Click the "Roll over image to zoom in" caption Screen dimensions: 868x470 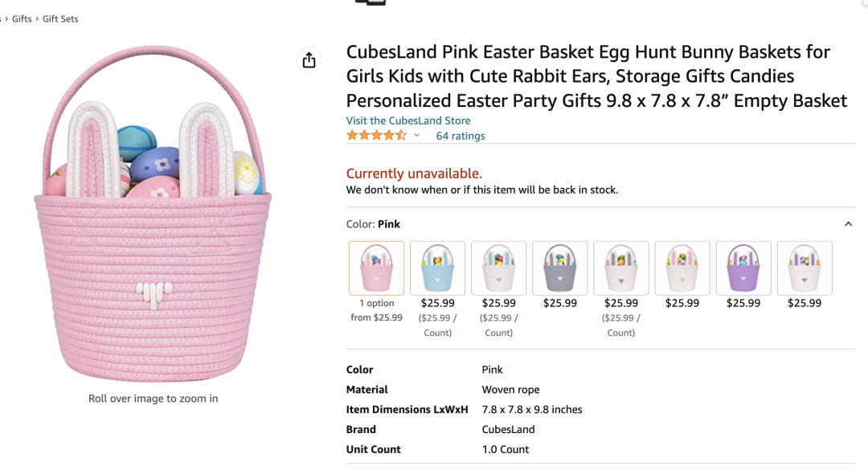(x=153, y=398)
